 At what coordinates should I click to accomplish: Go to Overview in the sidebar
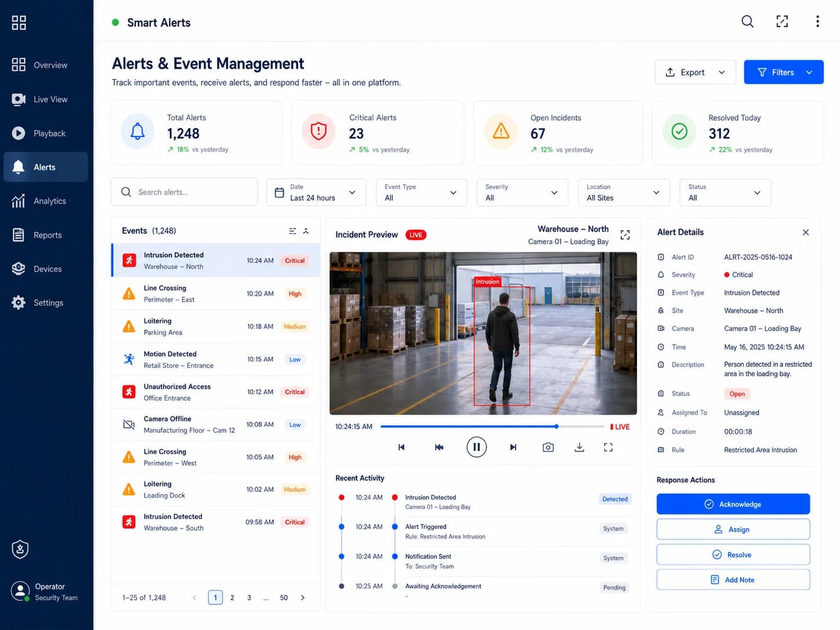tap(45, 65)
